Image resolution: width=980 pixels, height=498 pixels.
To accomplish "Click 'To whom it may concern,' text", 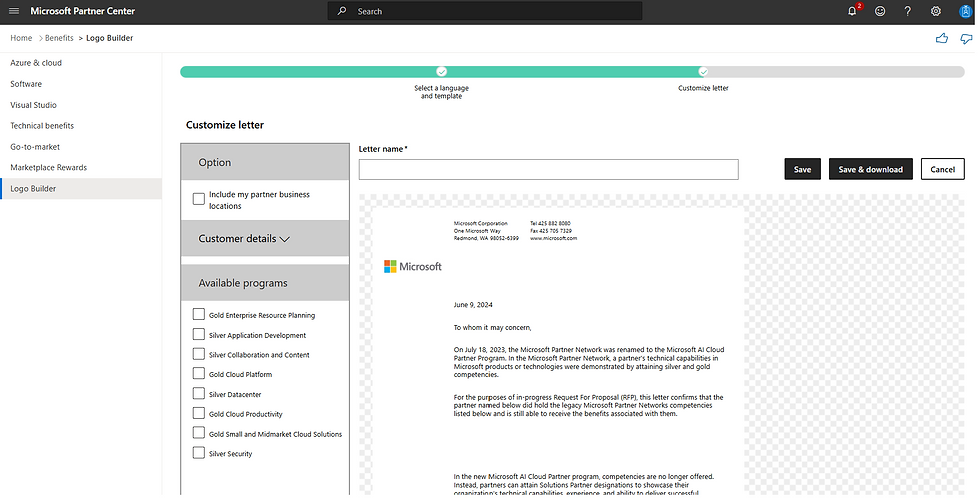I will pyautogui.click(x=492, y=327).
